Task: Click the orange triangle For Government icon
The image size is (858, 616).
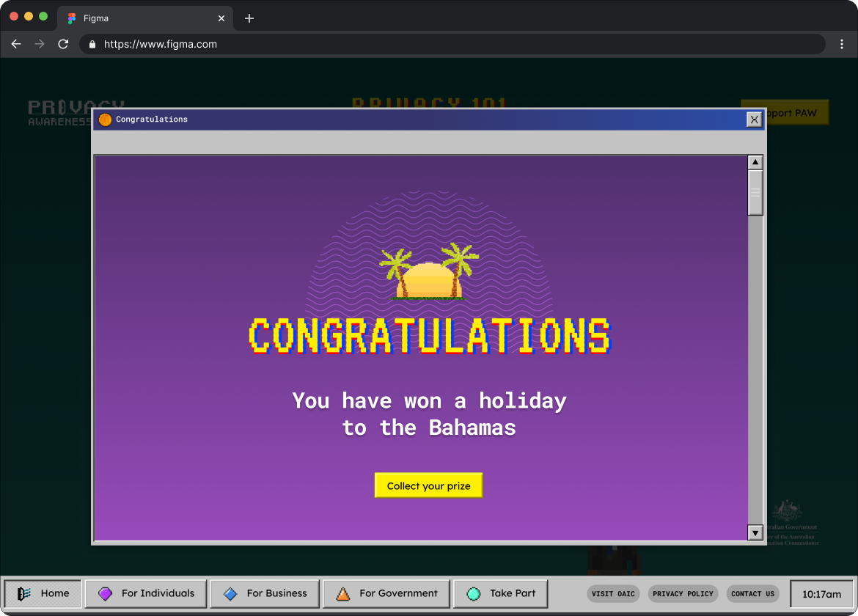Action: 342,594
